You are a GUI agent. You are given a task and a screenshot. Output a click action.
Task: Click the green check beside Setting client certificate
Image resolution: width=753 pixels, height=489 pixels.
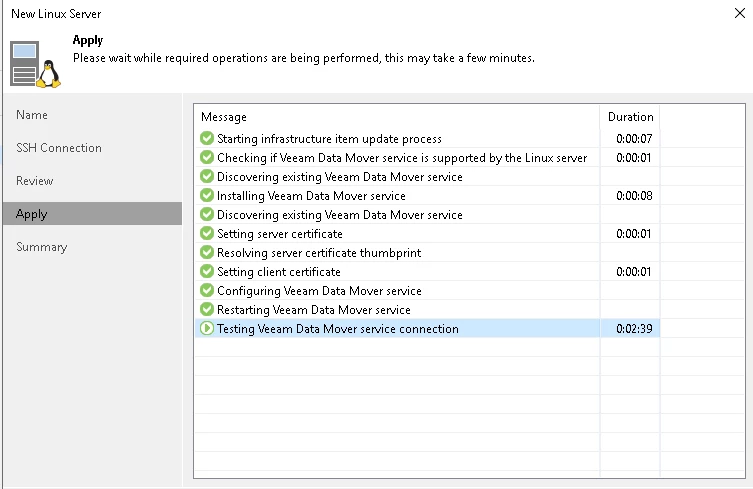[207, 271]
